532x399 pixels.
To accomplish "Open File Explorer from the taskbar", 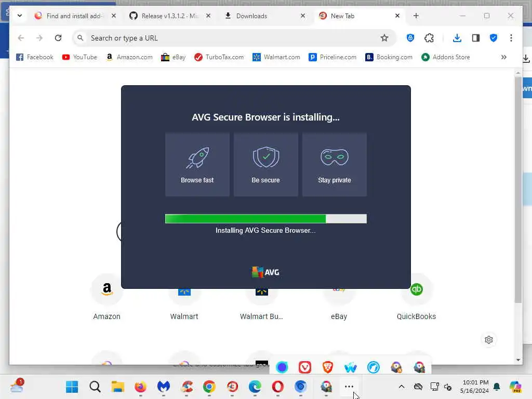I will coord(118,387).
